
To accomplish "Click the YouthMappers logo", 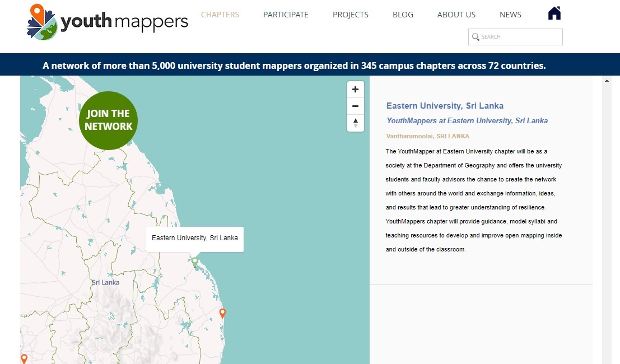I will click(108, 22).
